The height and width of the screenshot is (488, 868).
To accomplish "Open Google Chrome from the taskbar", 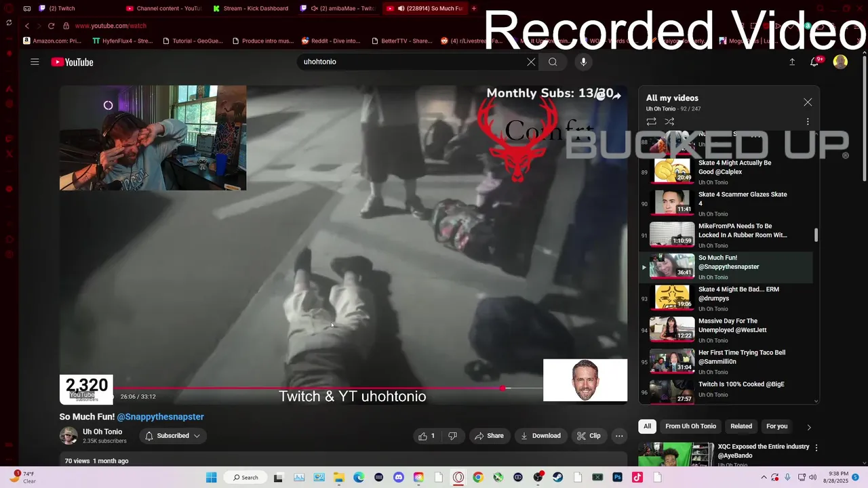I will (x=478, y=477).
